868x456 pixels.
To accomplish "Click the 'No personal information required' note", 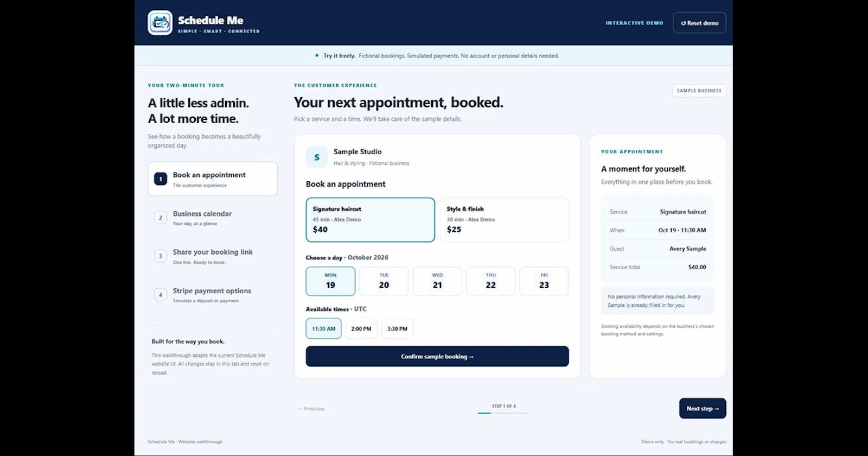I will [658, 301].
